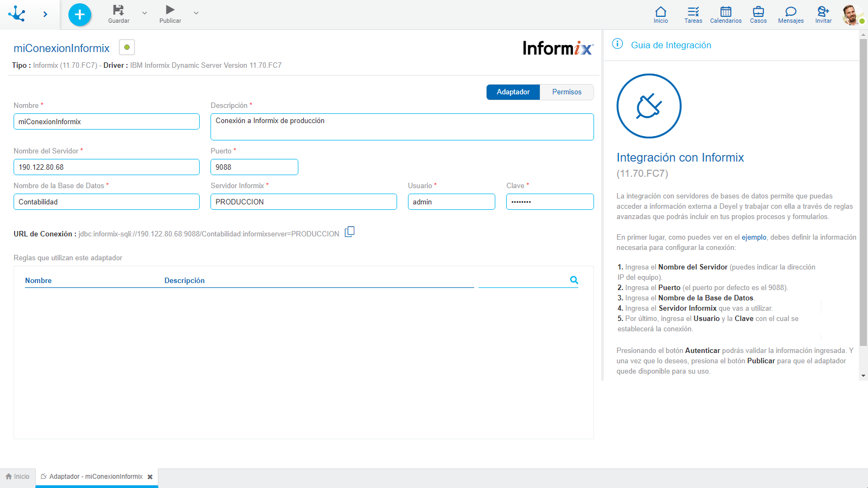Open the 'ejemplo' link in guide

point(754,237)
